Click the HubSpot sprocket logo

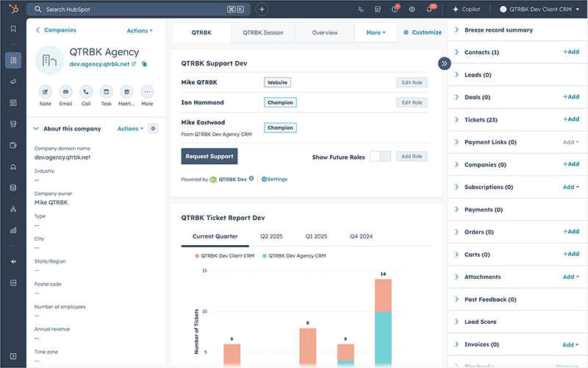[x=12, y=10]
